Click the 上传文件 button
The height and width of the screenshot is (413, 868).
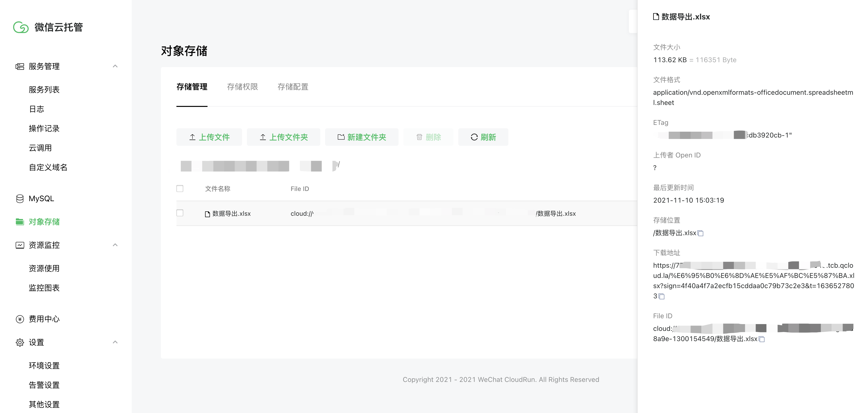[209, 137]
